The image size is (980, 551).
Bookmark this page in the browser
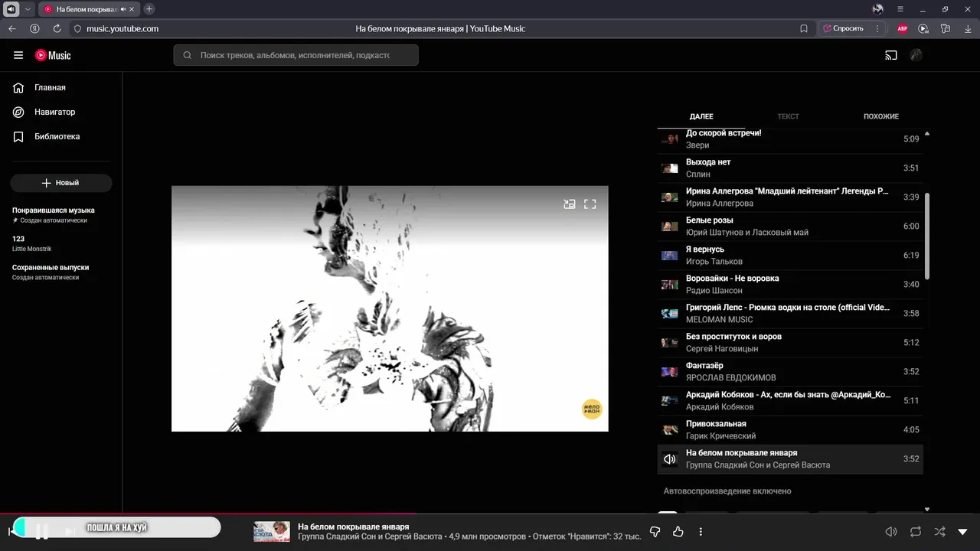[804, 28]
